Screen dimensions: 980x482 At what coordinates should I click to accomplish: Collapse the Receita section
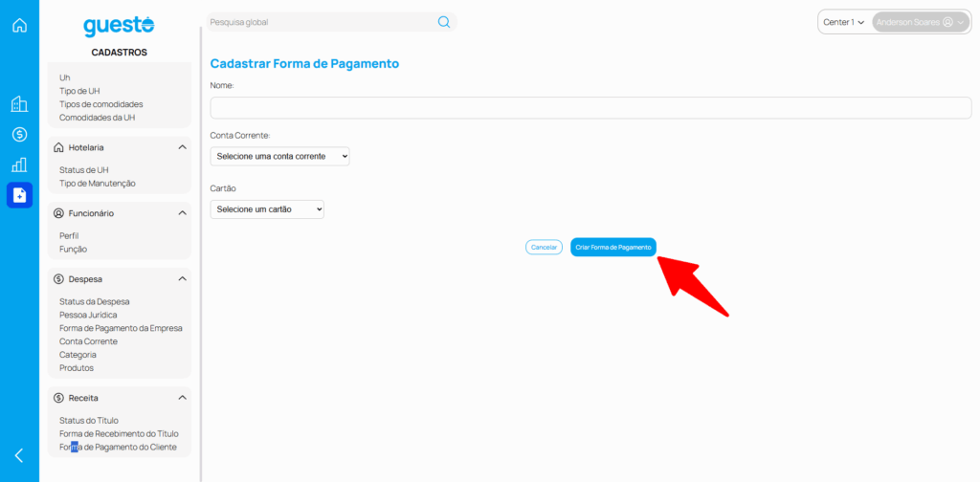182,398
